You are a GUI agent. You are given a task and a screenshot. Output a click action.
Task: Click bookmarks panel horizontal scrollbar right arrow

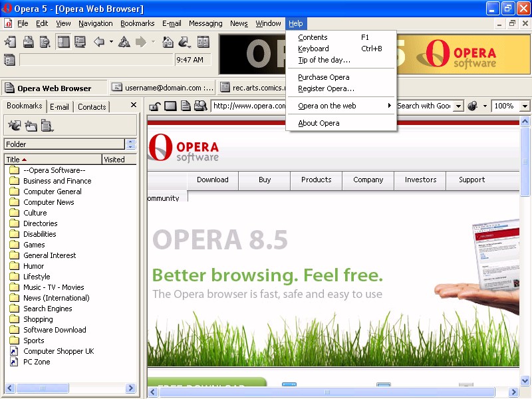point(130,388)
